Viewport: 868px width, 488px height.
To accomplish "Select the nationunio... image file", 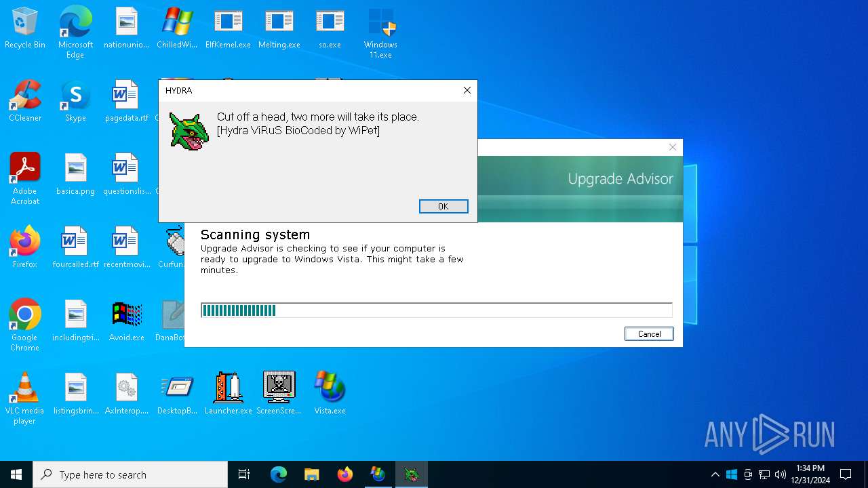I will click(x=126, y=28).
